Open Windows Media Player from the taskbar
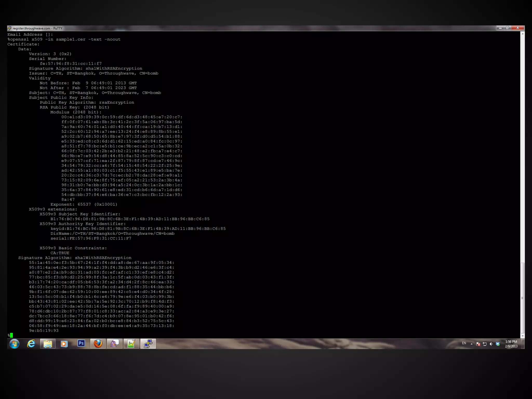 (64, 344)
